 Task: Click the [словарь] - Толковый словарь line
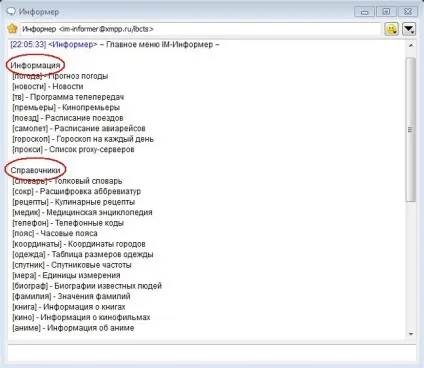click(67, 181)
